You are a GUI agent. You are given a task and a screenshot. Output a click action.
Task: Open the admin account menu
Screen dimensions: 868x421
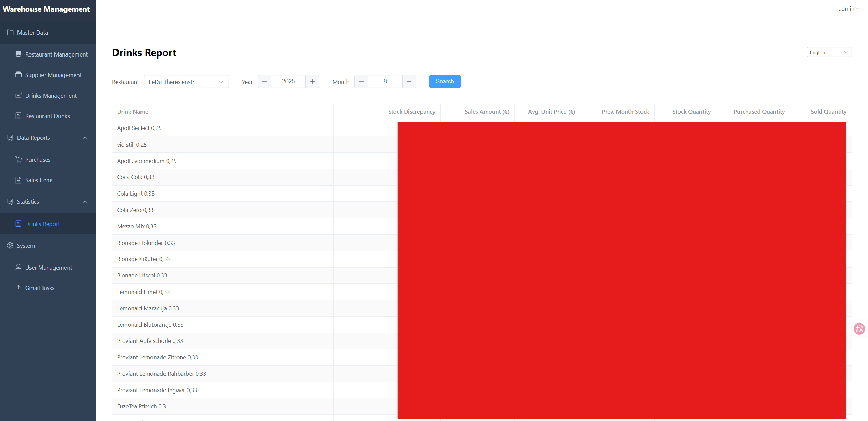848,8
